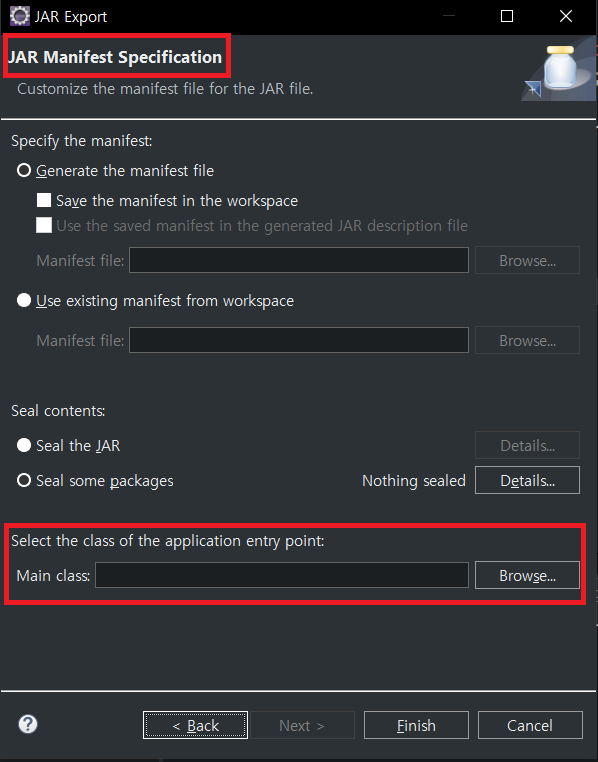
Task: Select Generate the manifest file option
Action: (115, 171)
